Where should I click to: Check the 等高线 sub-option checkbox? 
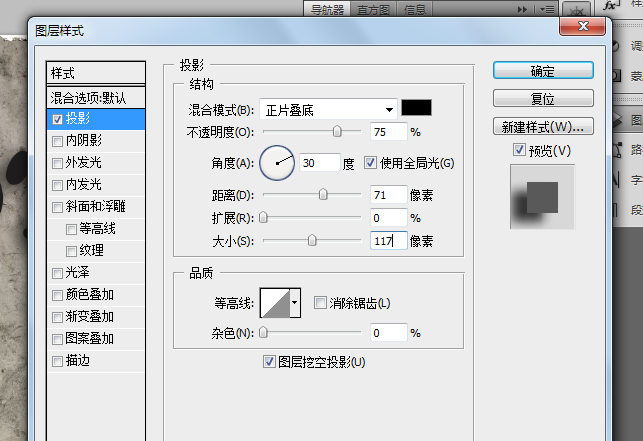point(71,229)
